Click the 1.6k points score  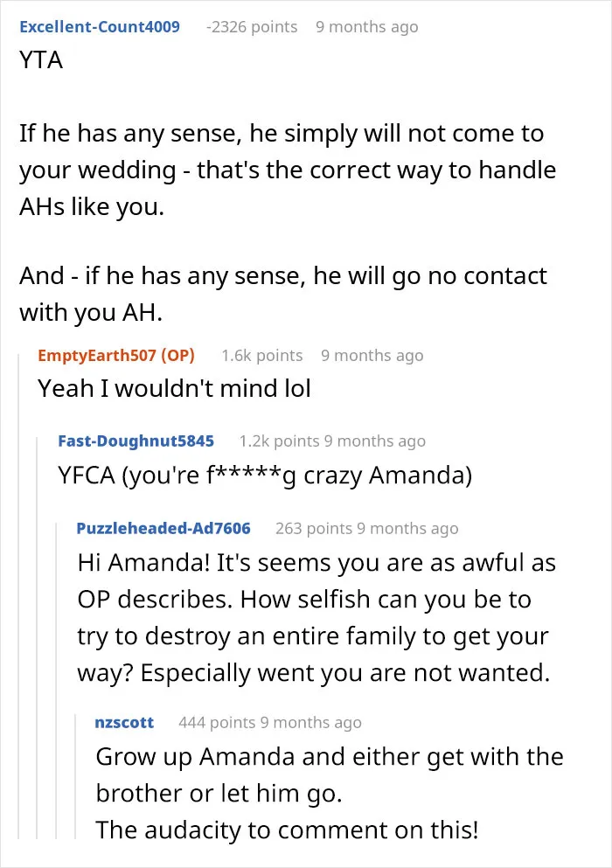pos(262,355)
